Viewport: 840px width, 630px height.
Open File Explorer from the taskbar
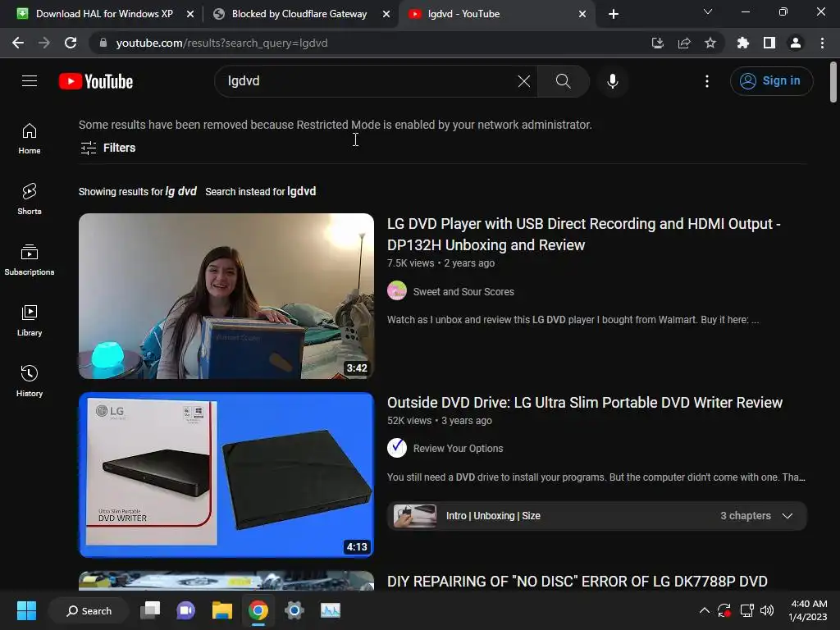(x=221, y=610)
